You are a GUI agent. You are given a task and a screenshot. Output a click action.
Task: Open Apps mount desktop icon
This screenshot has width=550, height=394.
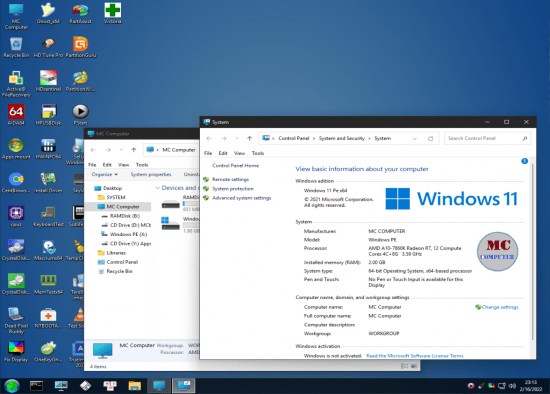coord(16,149)
